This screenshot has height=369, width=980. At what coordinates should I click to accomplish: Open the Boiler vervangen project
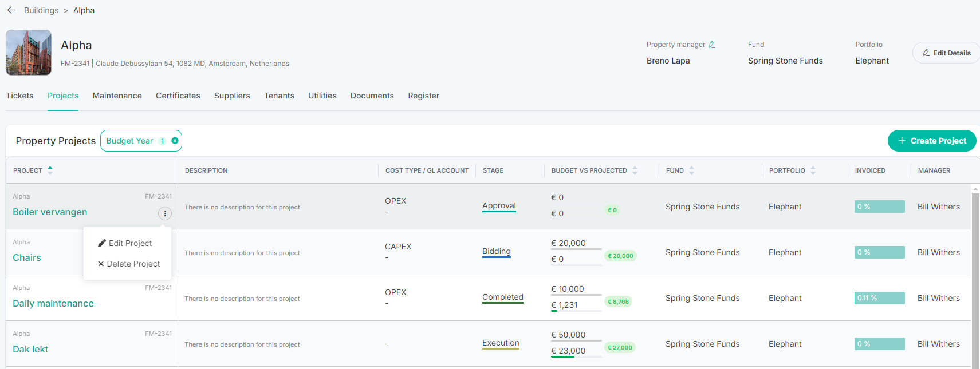50,212
